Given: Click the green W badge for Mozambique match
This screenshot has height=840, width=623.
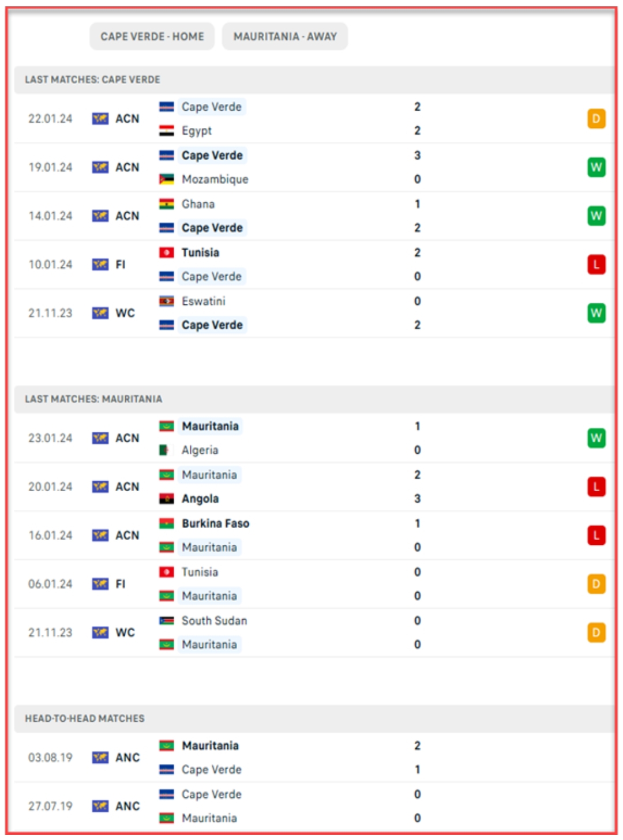Looking at the screenshot, I should click(596, 167).
